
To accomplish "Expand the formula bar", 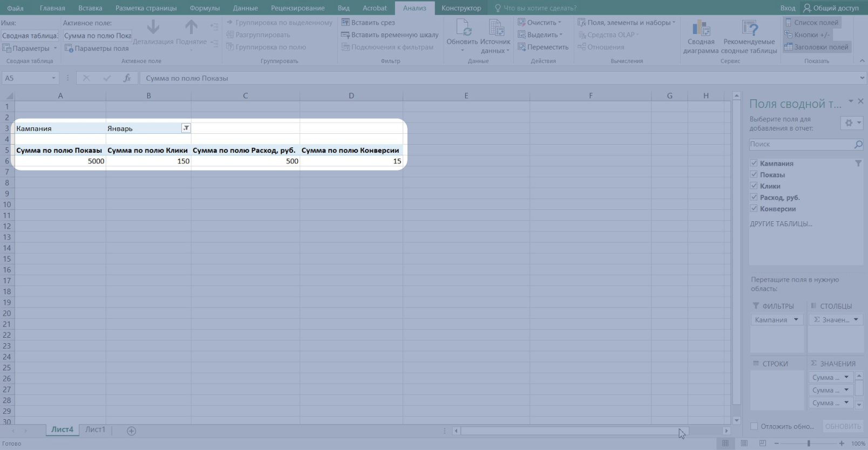I will (862, 78).
